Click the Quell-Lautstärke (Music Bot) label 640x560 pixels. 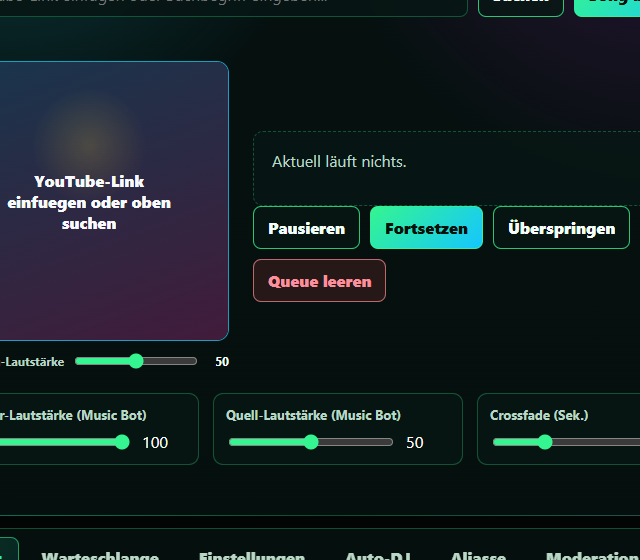click(x=313, y=416)
